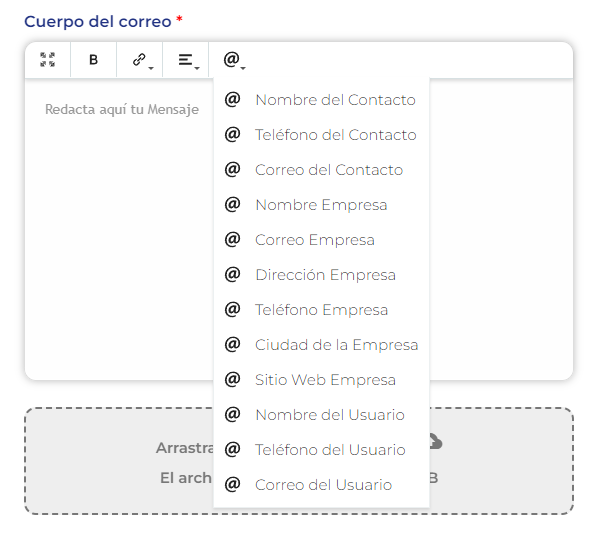This screenshot has height=536, width=599.
Task: Insert Teléfono del Contacto variable
Action: click(321, 135)
